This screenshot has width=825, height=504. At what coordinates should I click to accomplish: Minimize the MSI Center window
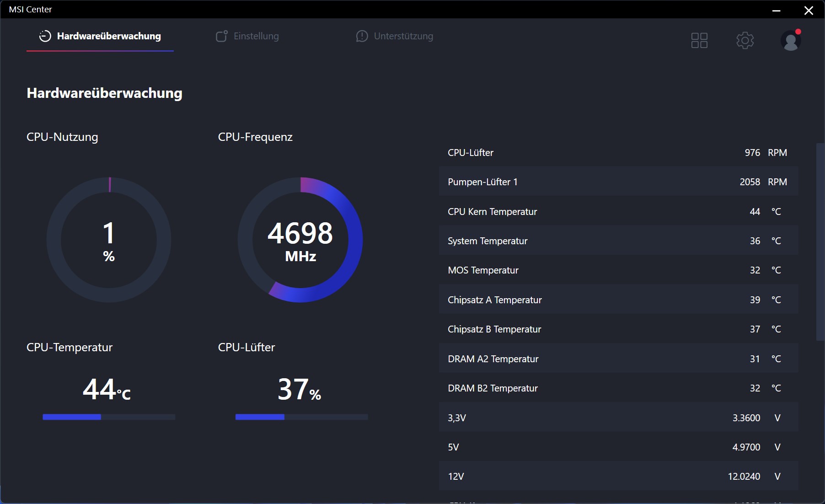click(x=776, y=10)
